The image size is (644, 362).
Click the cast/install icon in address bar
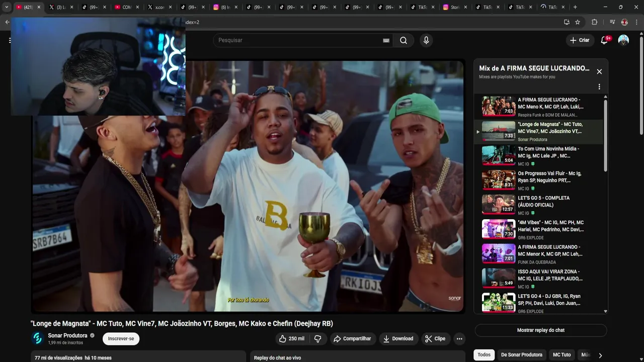[567, 22]
